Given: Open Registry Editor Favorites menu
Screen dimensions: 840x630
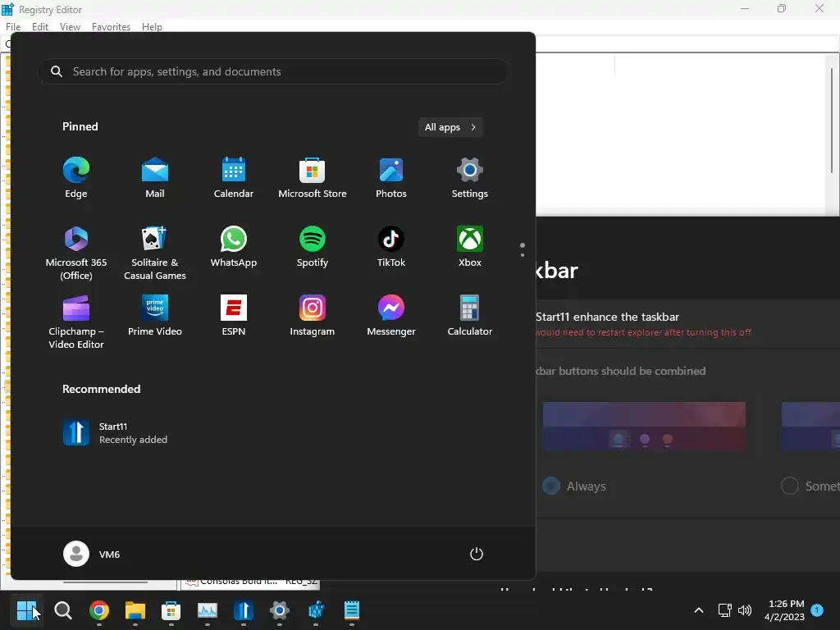Looking at the screenshot, I should [111, 27].
